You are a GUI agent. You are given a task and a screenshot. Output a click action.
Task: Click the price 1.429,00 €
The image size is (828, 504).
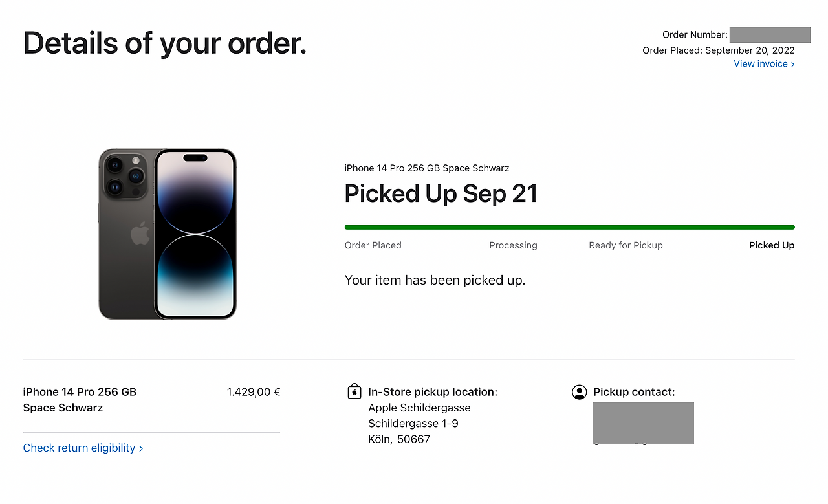tap(254, 392)
